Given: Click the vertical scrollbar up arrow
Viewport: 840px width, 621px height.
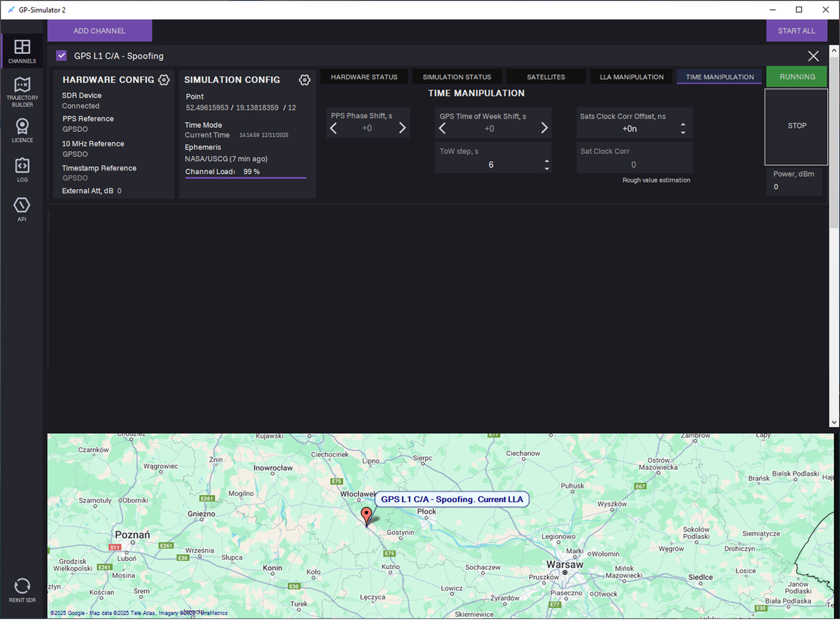Looking at the screenshot, I should pyautogui.click(x=833, y=51).
